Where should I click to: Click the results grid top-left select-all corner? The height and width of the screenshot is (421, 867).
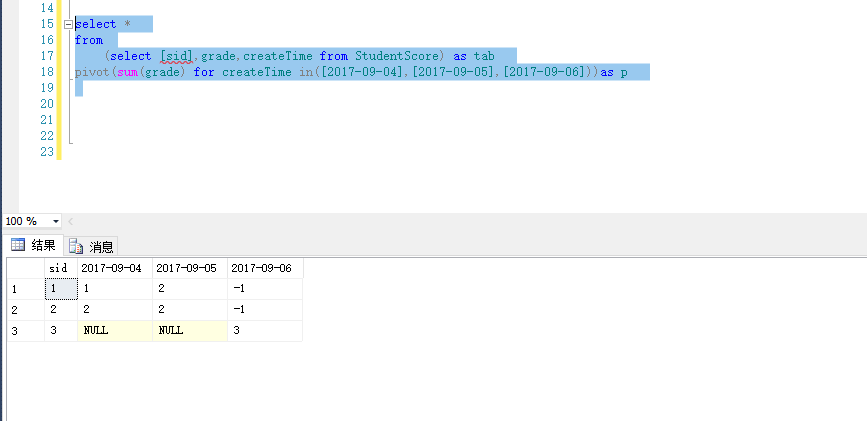point(25,268)
